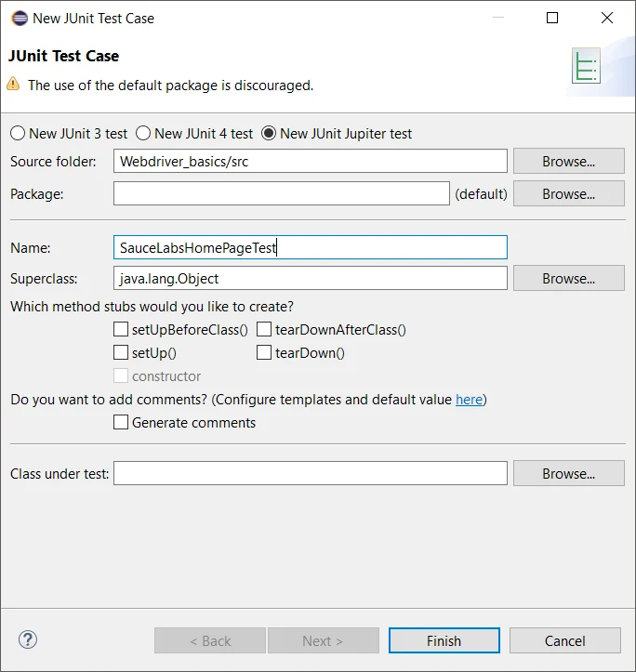Click the '(default)' package label
The width and height of the screenshot is (636, 672).
click(x=481, y=194)
